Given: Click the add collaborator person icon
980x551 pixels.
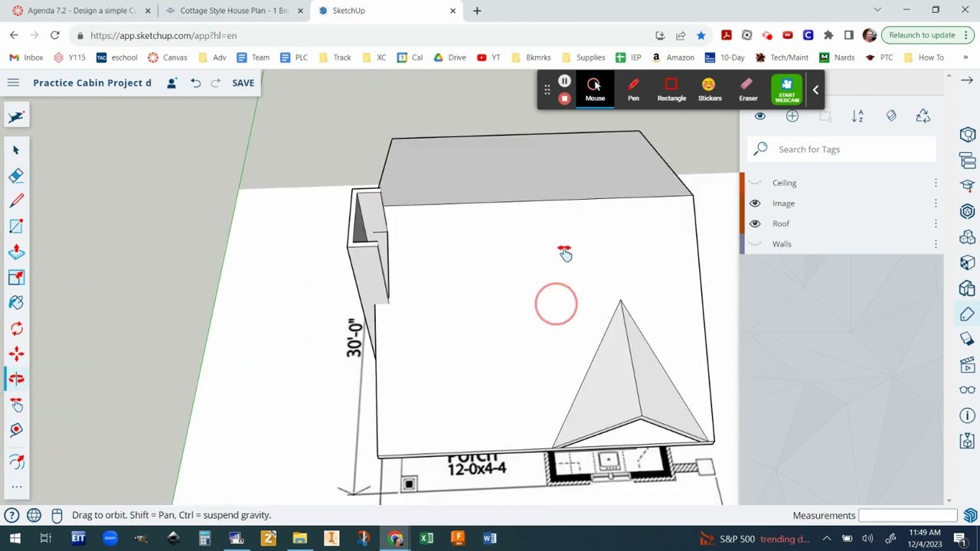Looking at the screenshot, I should click(x=171, y=83).
